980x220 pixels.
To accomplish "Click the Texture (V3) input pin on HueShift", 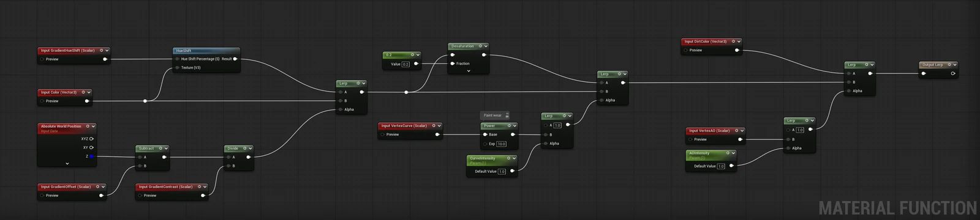I will pyautogui.click(x=177, y=68).
